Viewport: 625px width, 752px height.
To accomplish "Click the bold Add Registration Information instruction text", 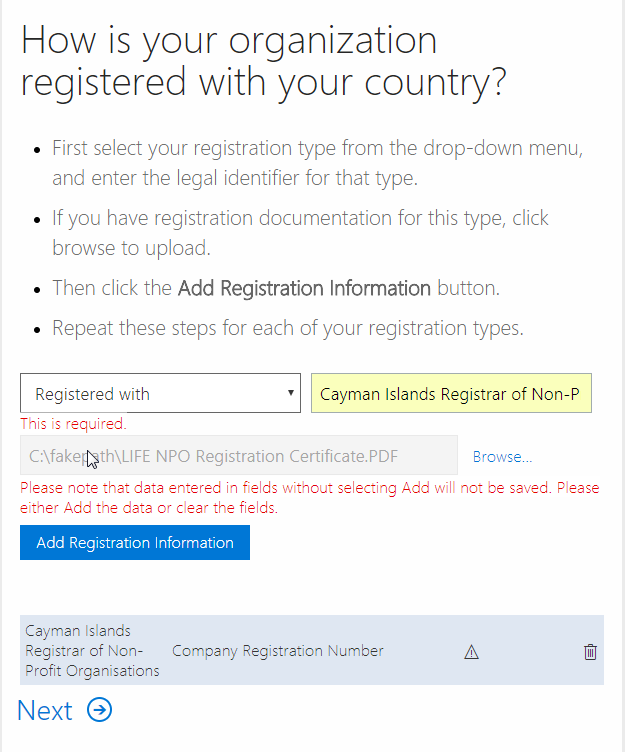I will pyautogui.click(x=304, y=288).
